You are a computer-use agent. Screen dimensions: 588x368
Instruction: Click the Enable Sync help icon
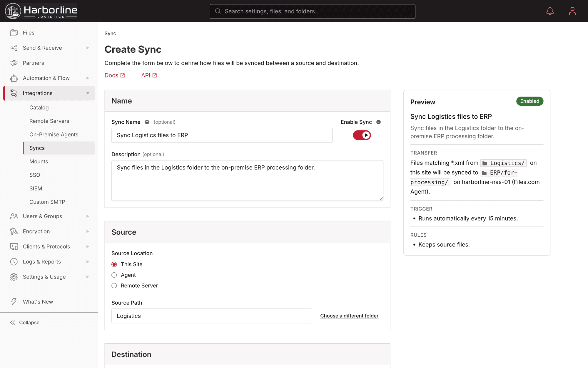[x=378, y=122]
